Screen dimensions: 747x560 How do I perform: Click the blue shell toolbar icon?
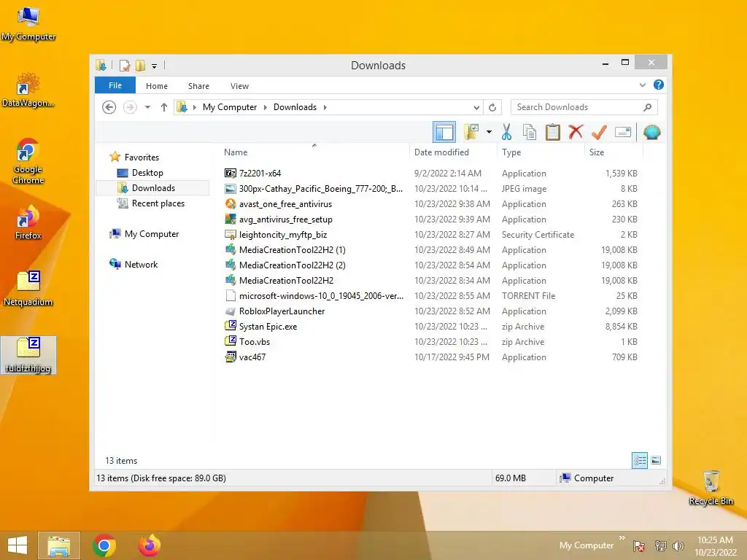click(651, 132)
